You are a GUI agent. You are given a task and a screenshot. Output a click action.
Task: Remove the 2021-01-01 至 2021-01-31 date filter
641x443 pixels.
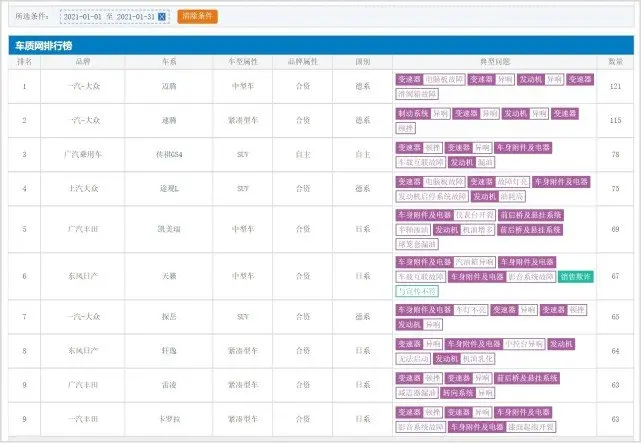[162, 17]
